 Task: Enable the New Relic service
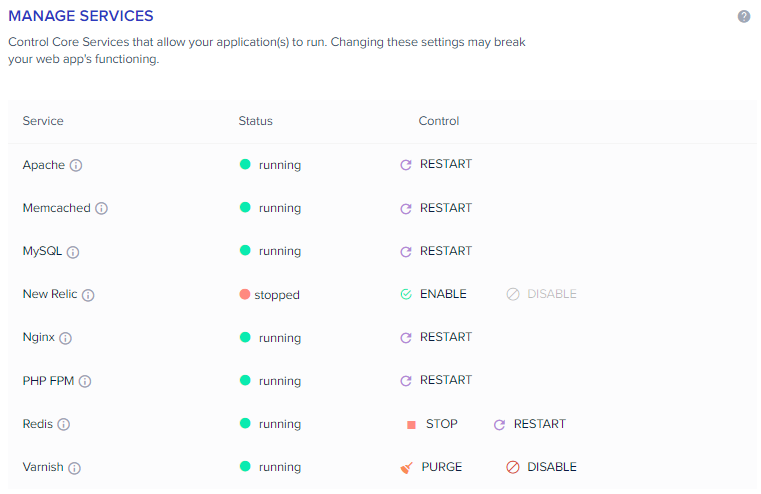tap(433, 294)
